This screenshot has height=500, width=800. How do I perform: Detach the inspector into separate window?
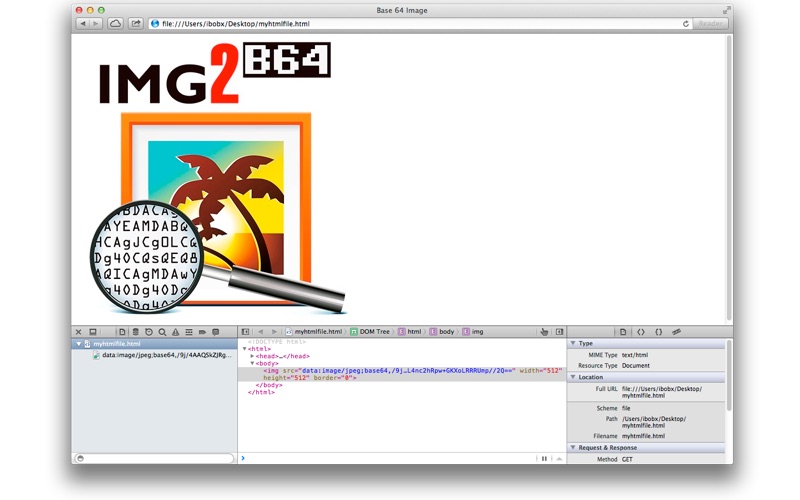(93, 332)
